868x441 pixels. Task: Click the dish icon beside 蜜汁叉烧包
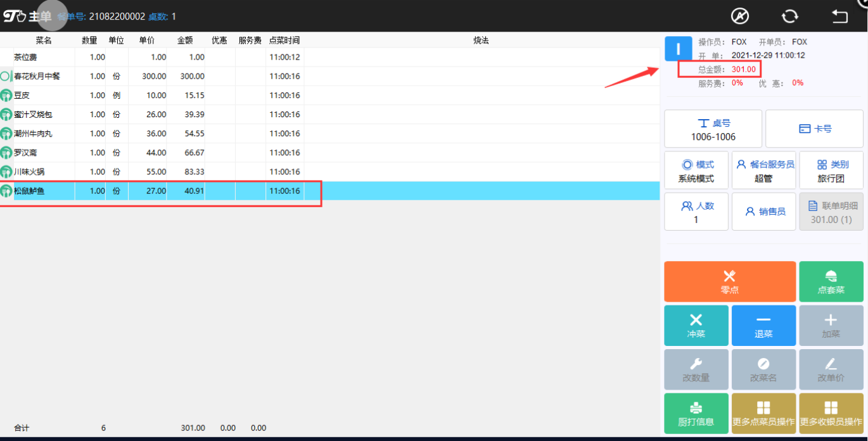tap(6, 115)
